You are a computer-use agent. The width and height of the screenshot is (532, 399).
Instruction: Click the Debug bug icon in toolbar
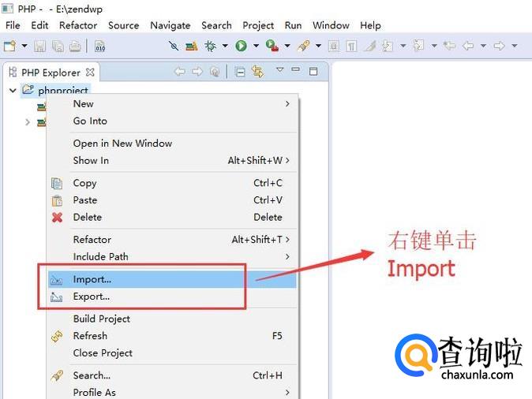point(211,47)
